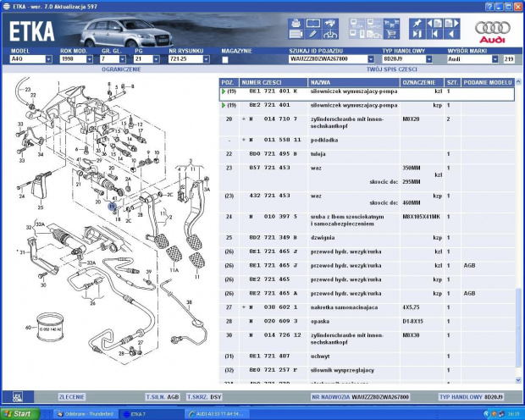
Task: Expand the ROK MOD. dropdown showing 1998
Action: 90,59
